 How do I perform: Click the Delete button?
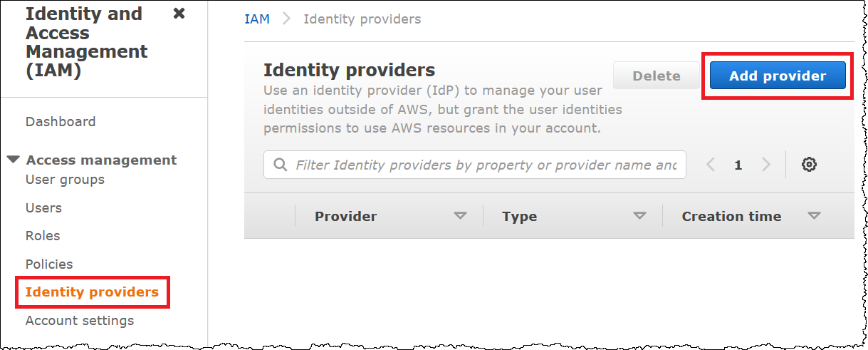[657, 76]
